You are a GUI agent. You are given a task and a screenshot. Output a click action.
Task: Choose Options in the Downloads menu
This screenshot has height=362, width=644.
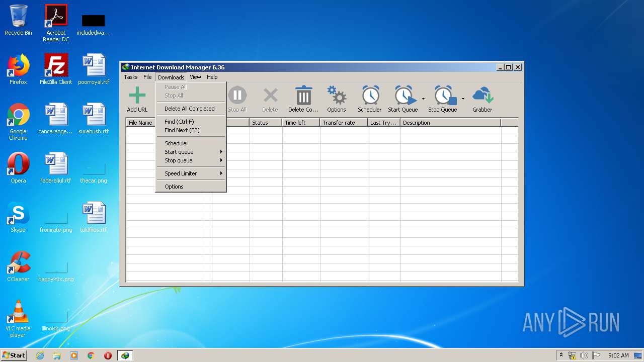point(191,187)
